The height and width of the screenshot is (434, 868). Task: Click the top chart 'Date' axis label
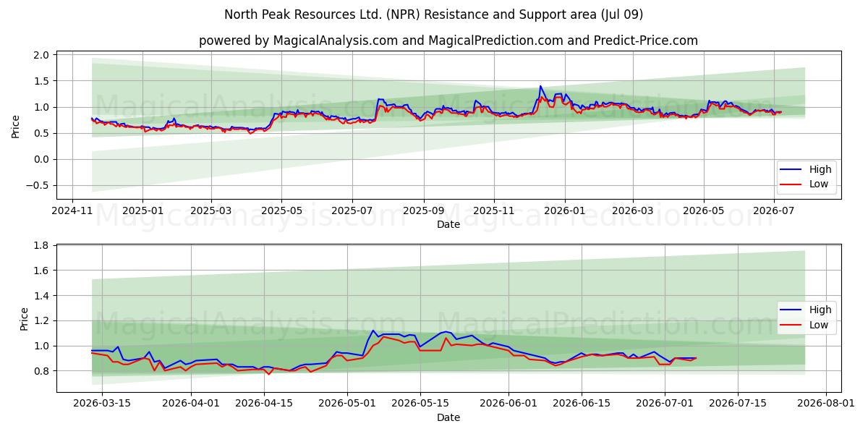[448, 225]
